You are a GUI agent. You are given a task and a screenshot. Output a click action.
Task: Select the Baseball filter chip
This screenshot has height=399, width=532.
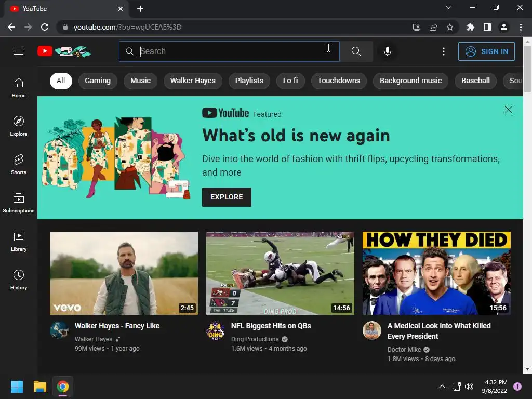click(476, 81)
